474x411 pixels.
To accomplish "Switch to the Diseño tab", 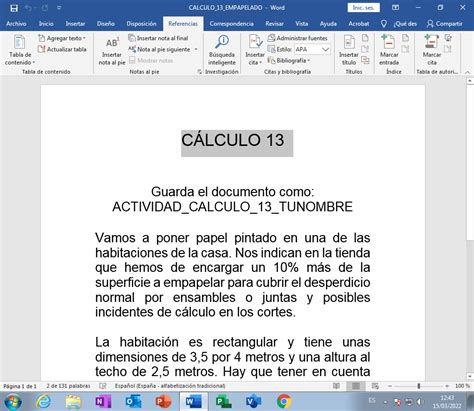I will (x=106, y=24).
